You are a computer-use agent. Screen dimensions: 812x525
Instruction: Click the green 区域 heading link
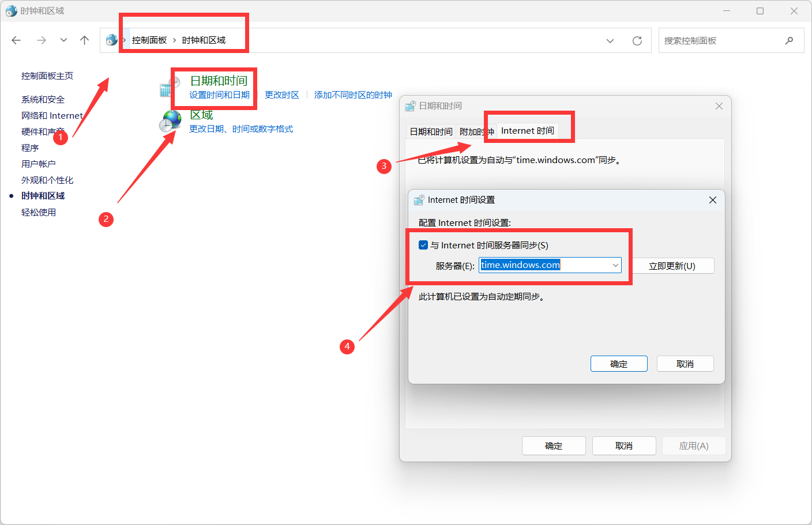(x=202, y=115)
